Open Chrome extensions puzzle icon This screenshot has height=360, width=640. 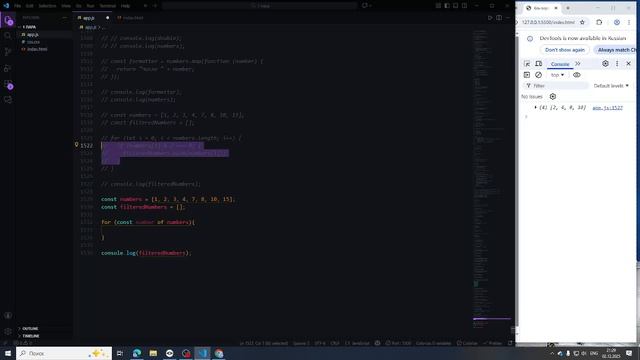(599, 22)
